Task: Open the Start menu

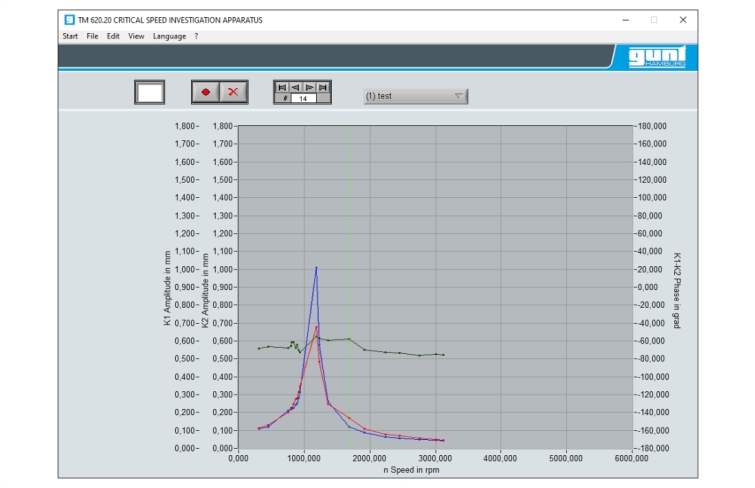Action: click(70, 36)
